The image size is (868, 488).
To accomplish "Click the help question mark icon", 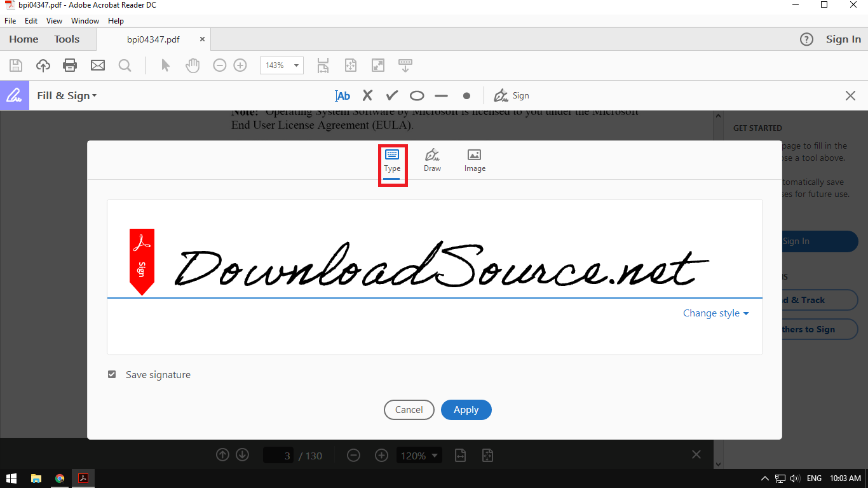I will click(806, 39).
